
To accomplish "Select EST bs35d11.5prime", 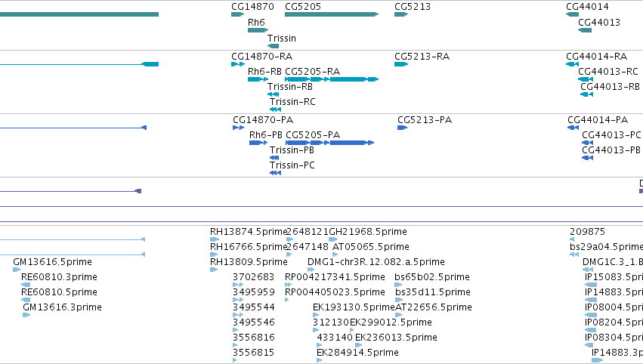I will [432, 293].
